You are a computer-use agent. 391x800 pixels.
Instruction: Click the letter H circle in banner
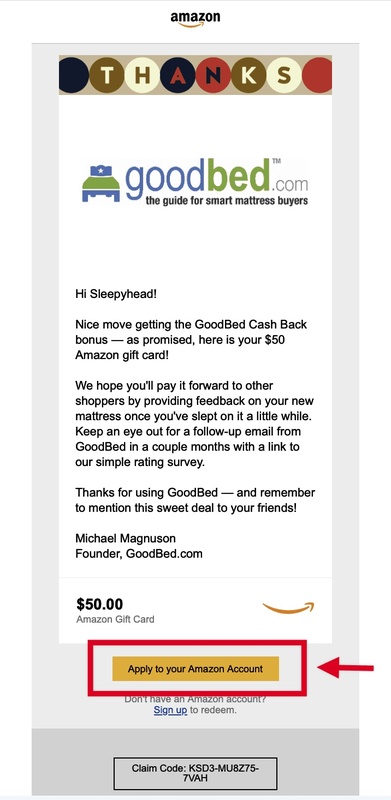coord(142,75)
